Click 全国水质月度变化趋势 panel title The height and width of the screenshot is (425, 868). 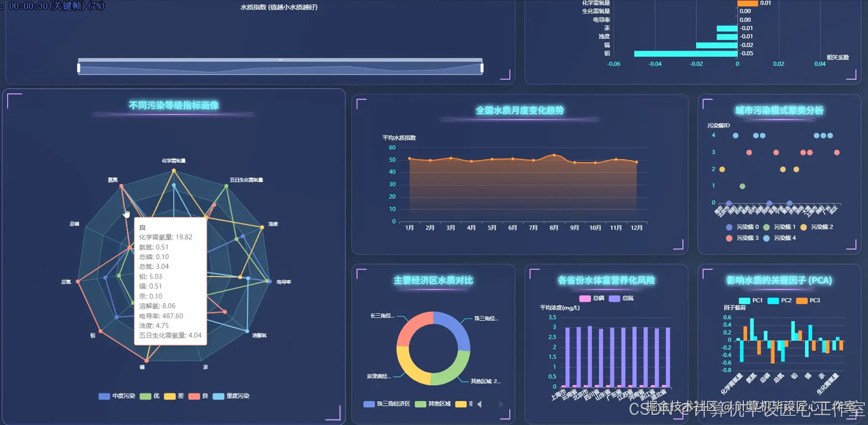click(520, 110)
